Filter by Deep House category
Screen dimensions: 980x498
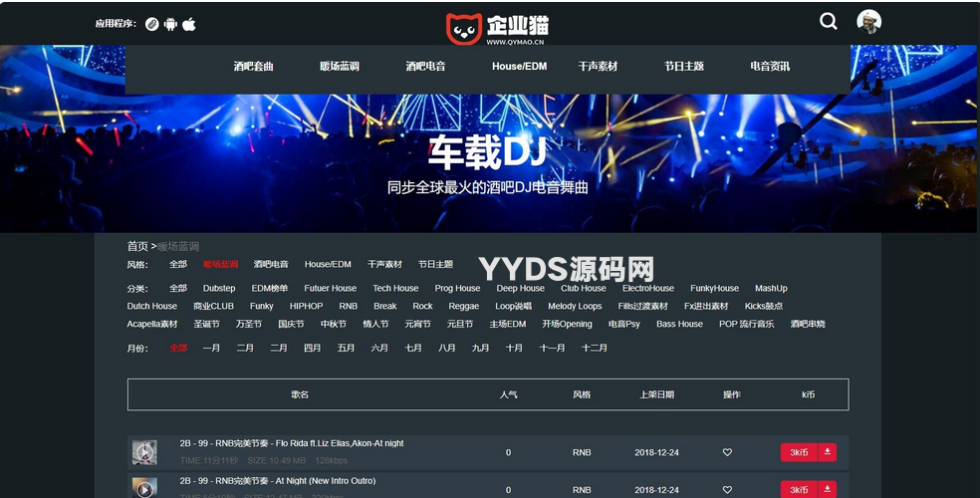point(521,288)
